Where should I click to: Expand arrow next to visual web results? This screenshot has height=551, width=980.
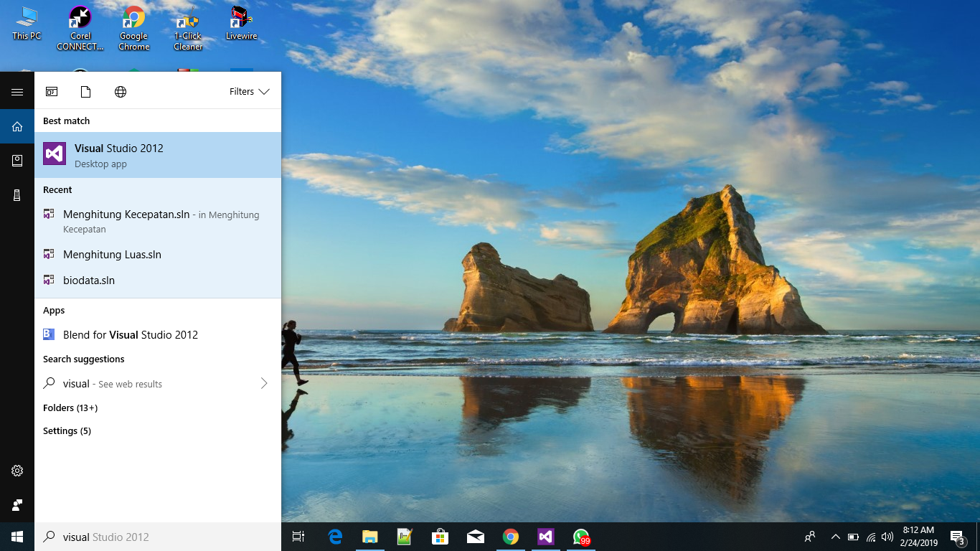coord(264,384)
